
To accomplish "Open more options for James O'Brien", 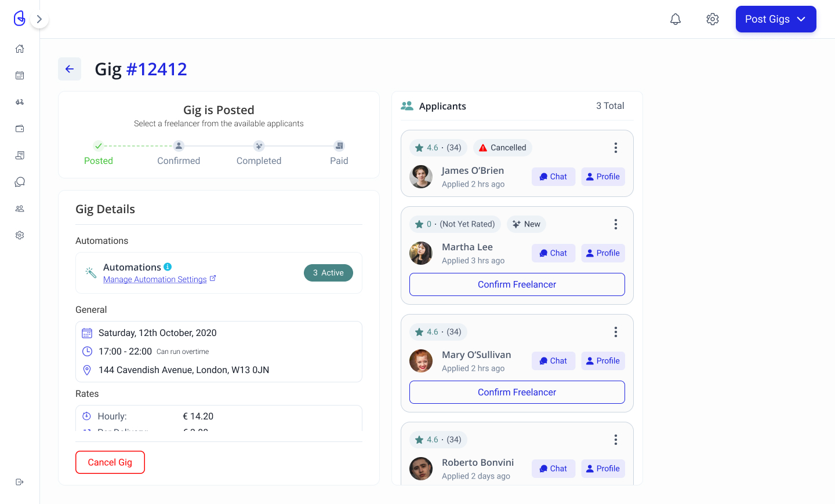I will click(615, 148).
